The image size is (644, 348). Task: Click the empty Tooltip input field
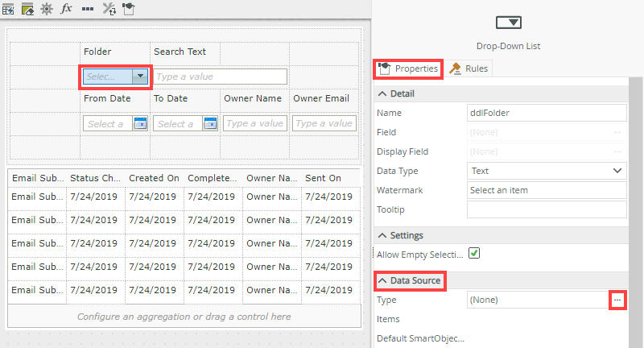547,209
